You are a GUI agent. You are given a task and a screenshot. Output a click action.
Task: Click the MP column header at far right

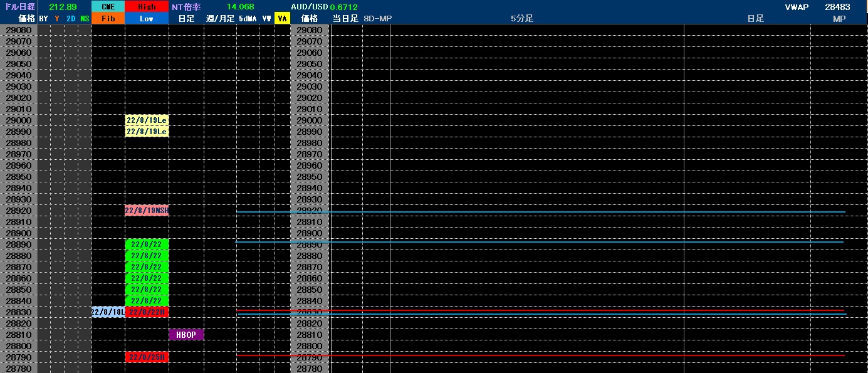click(839, 19)
